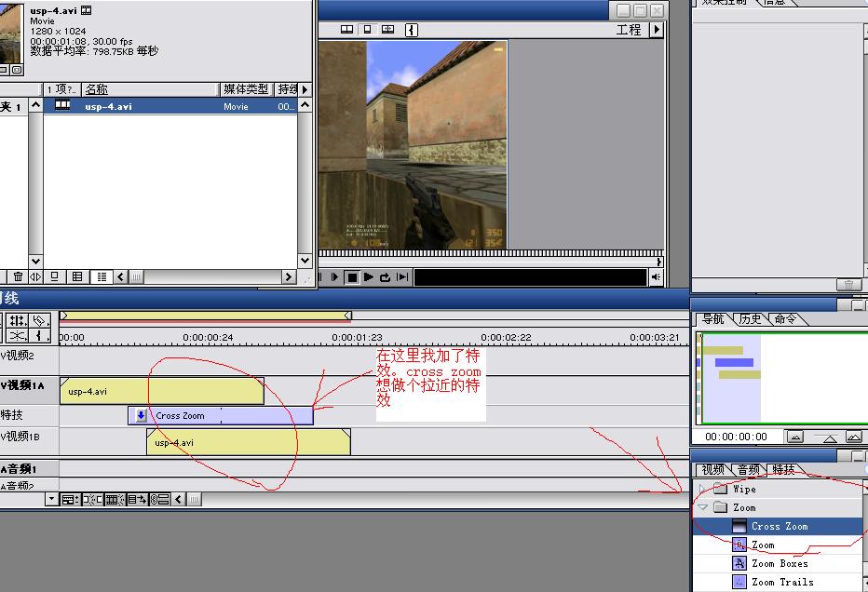
Task: Click the monitor shuttle slider strip
Action: pyautogui.click(x=491, y=253)
